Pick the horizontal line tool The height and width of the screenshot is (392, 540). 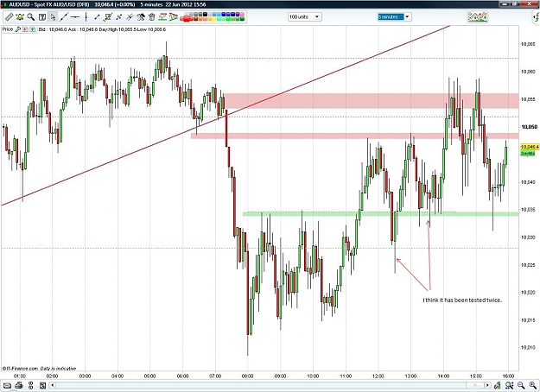coord(74,17)
